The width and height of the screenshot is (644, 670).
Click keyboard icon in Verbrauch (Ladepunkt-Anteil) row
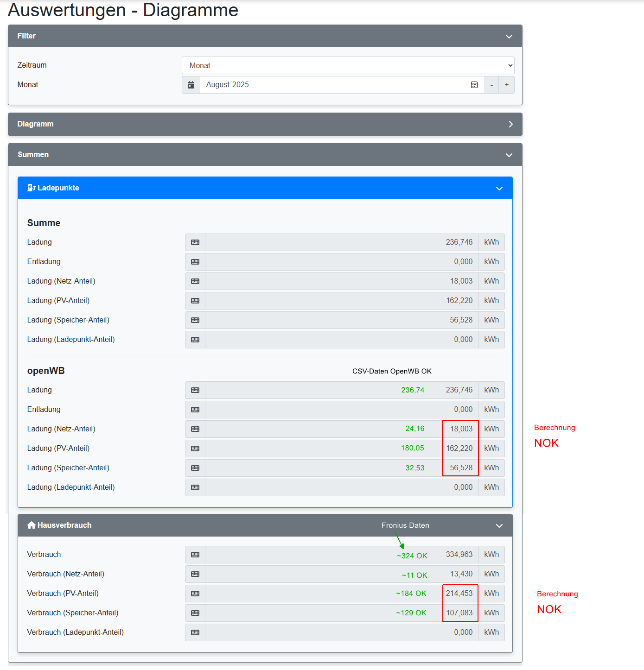(x=195, y=632)
